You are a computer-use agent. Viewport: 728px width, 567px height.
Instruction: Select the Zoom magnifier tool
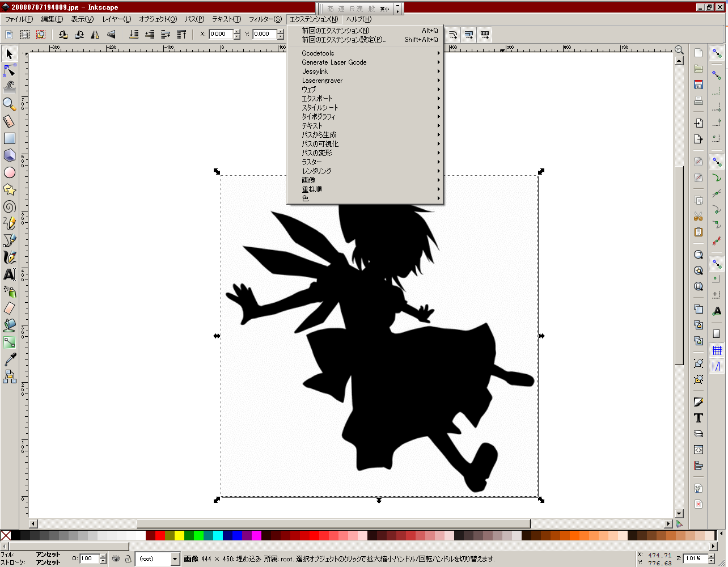pyautogui.click(x=9, y=104)
